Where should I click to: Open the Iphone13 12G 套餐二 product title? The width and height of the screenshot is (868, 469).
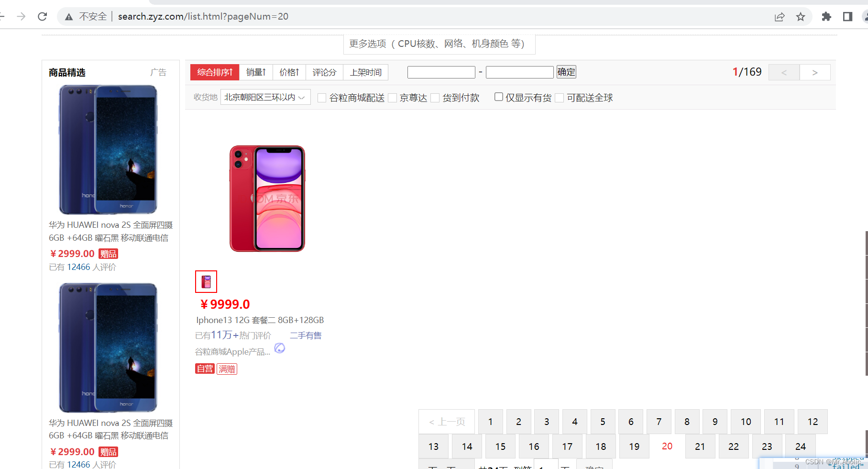(x=260, y=320)
